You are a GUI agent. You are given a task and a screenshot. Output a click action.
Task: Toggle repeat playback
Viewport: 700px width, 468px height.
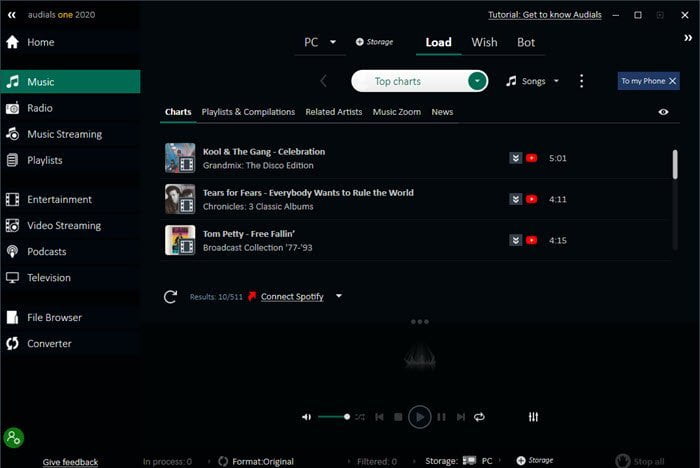click(479, 417)
